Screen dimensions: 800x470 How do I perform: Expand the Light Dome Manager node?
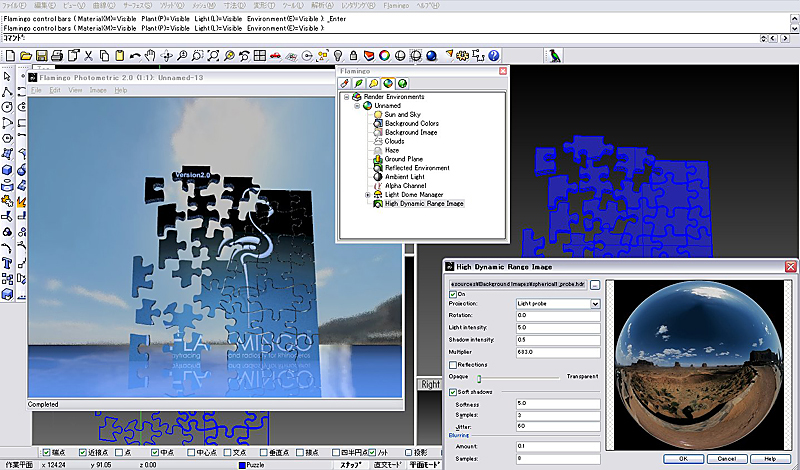(369, 194)
